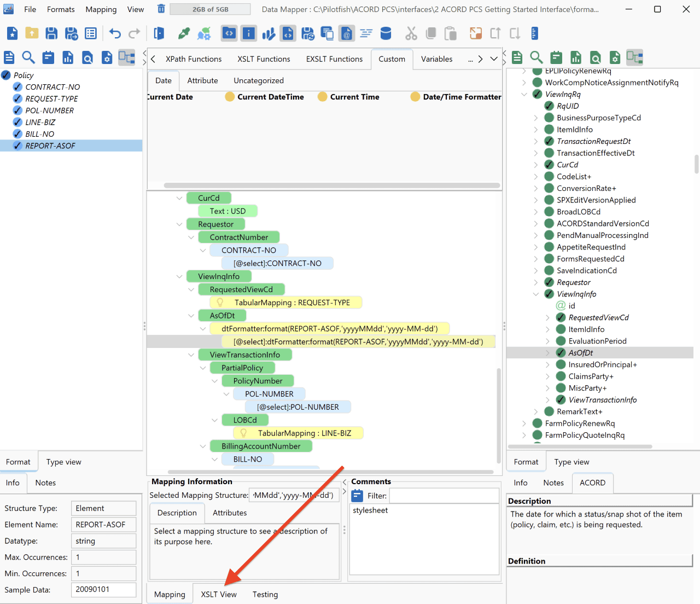This screenshot has width=700, height=604.
Task: Select the TabularMapping : LINE-BIZ row
Action: pos(298,433)
